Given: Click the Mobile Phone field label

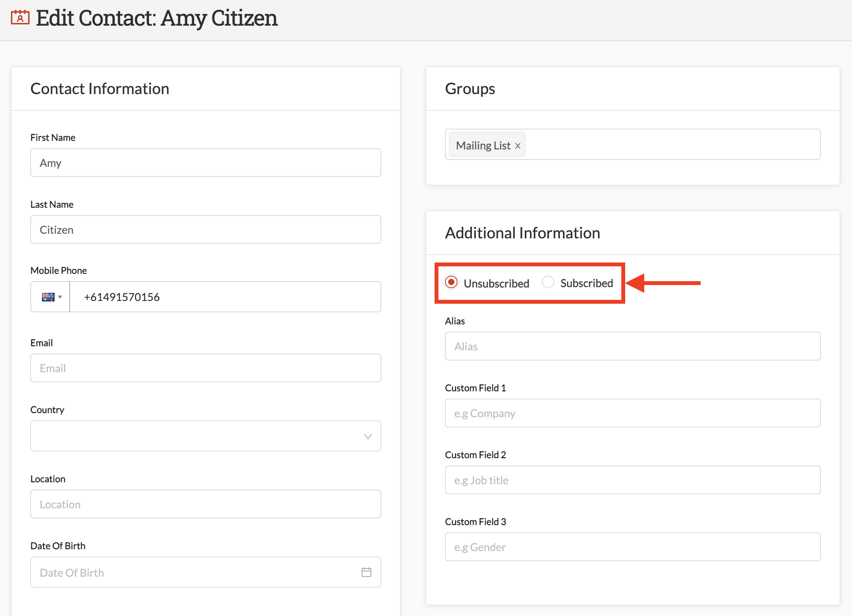Looking at the screenshot, I should tap(59, 270).
